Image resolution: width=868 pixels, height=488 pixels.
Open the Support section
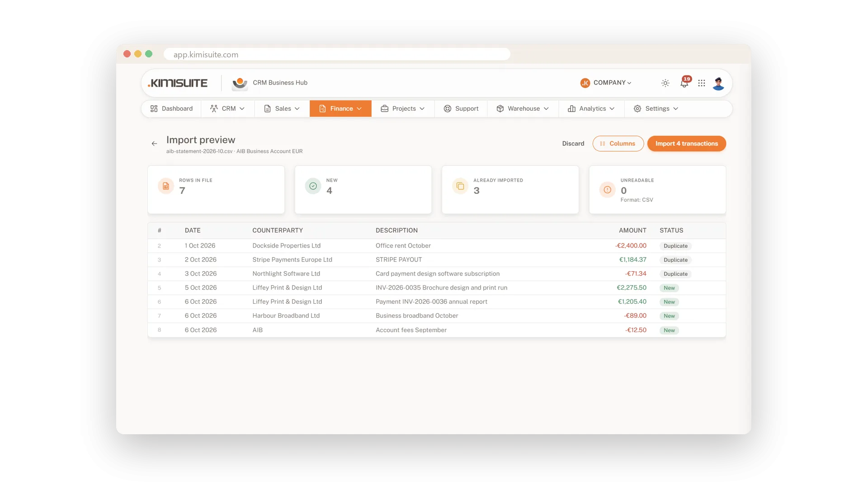(x=461, y=108)
